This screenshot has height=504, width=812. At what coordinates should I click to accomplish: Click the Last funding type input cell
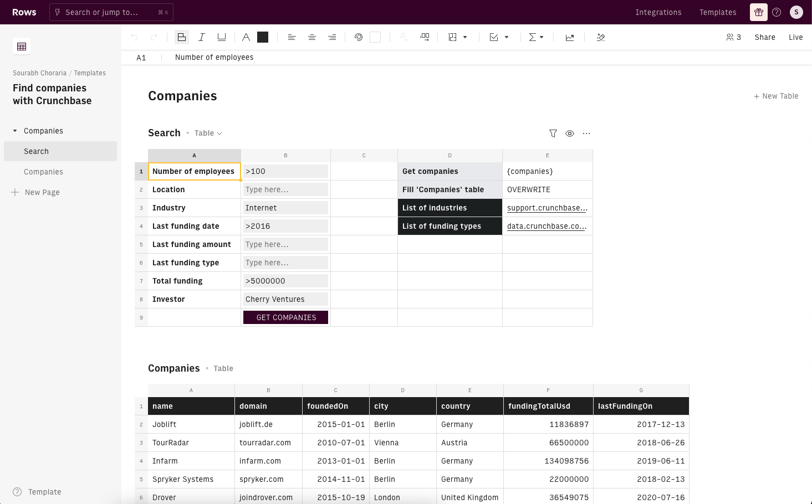(286, 263)
